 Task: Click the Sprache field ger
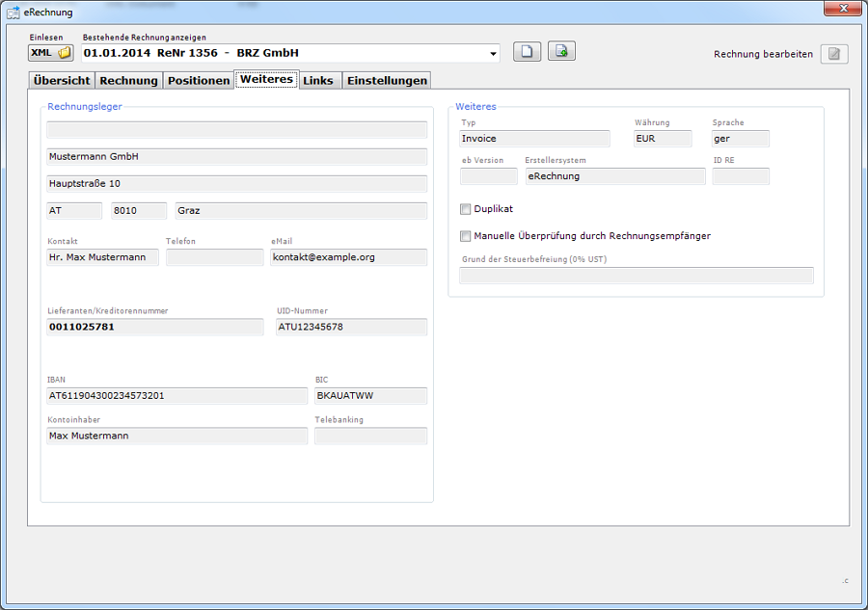point(741,139)
